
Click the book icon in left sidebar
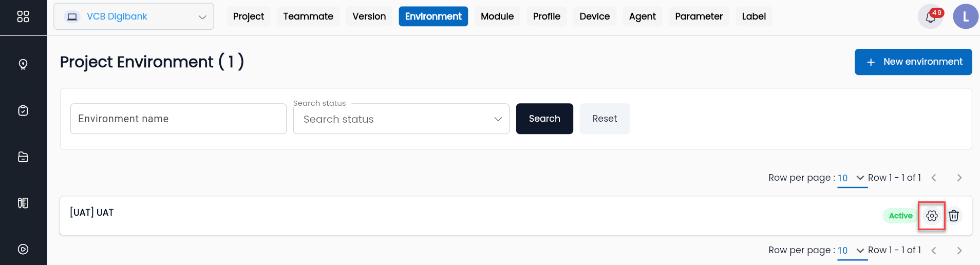pos(23,203)
